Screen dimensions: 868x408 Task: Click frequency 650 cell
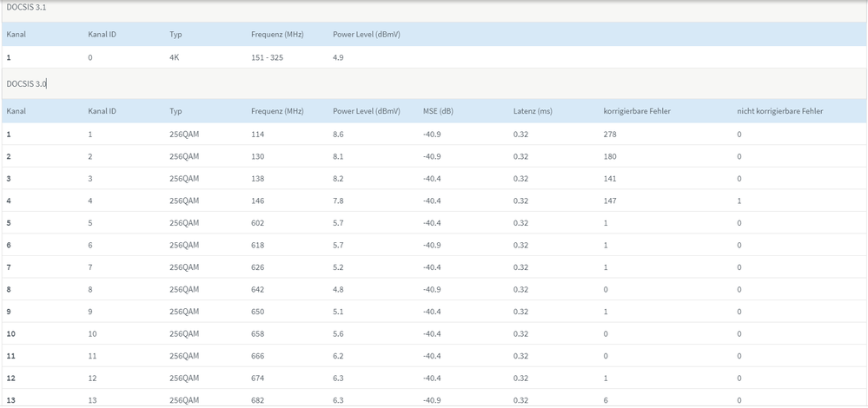[x=258, y=312]
